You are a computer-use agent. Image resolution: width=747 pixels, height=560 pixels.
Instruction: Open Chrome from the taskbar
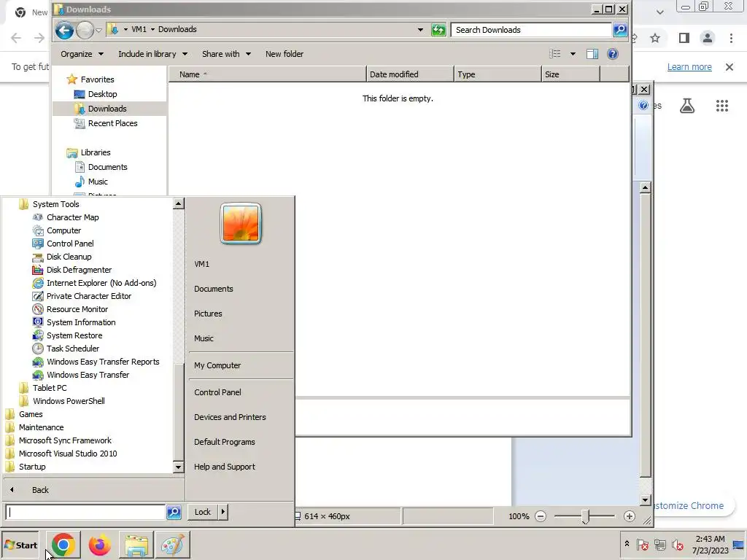tap(63, 545)
